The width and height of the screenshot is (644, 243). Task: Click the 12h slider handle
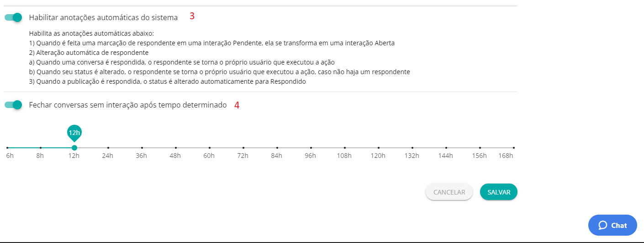click(x=74, y=148)
